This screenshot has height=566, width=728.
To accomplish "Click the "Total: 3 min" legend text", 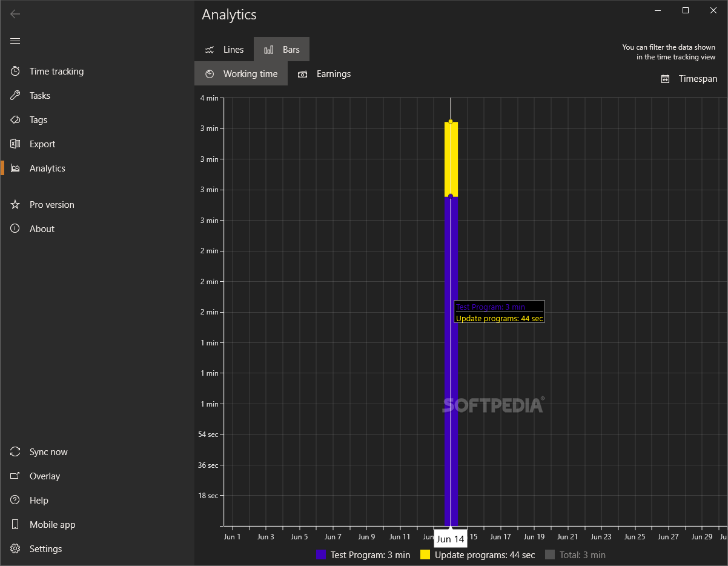I will [x=583, y=555].
